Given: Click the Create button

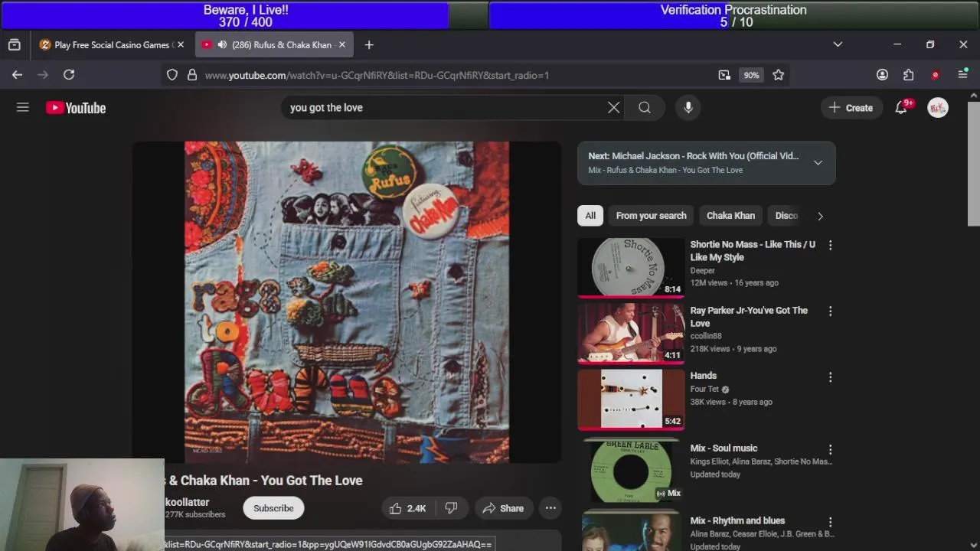Looking at the screenshot, I should coord(851,108).
